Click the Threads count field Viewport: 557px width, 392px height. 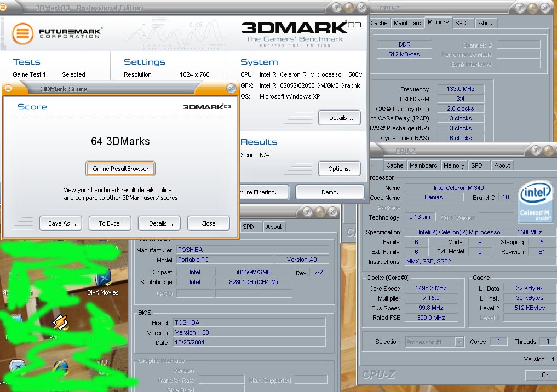[548, 342]
